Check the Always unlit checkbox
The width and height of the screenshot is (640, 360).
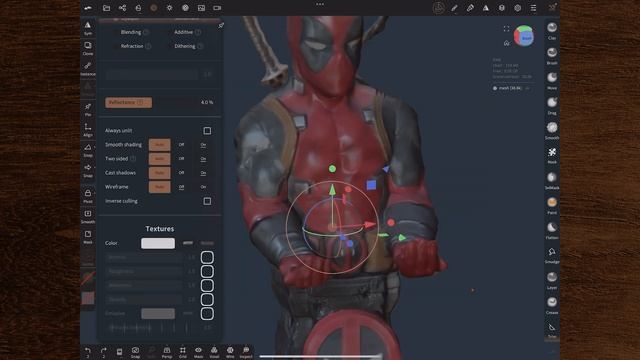[207, 131]
